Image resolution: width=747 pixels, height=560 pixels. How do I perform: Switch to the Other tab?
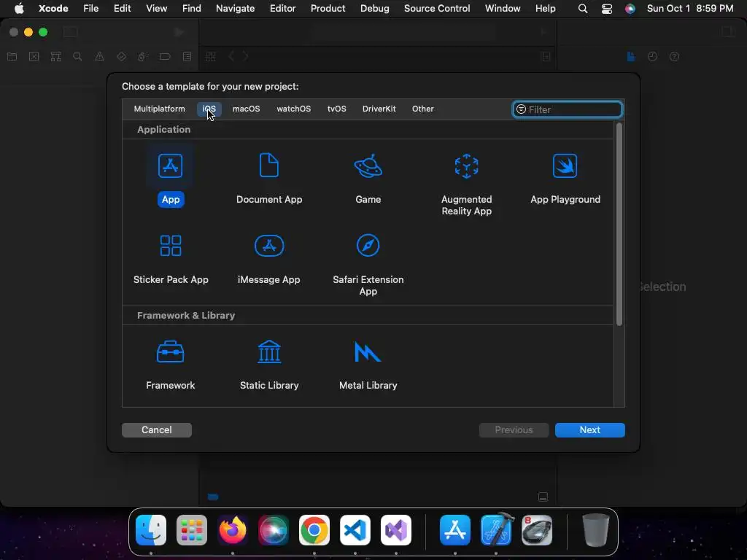(x=422, y=109)
